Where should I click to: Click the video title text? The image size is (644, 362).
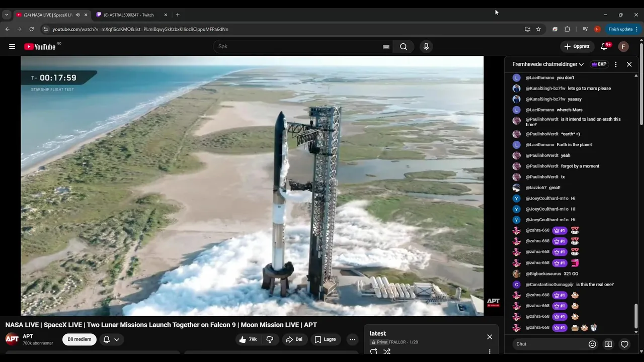(161, 325)
